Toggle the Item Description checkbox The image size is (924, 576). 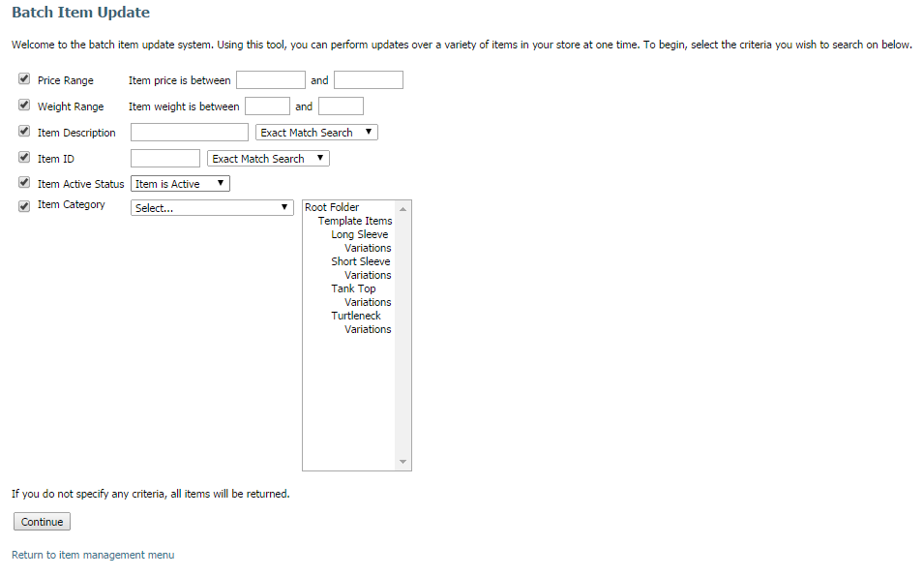click(x=24, y=131)
